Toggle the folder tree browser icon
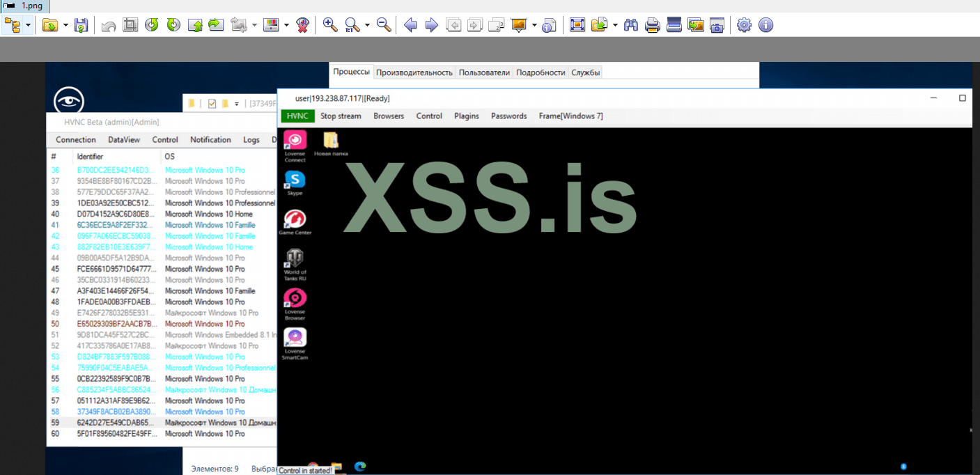 point(13,26)
